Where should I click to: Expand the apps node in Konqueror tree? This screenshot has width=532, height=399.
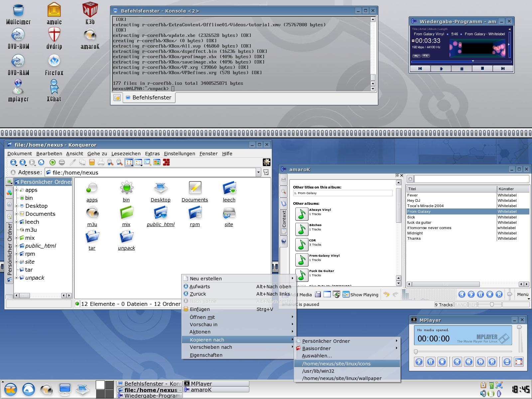point(17,190)
